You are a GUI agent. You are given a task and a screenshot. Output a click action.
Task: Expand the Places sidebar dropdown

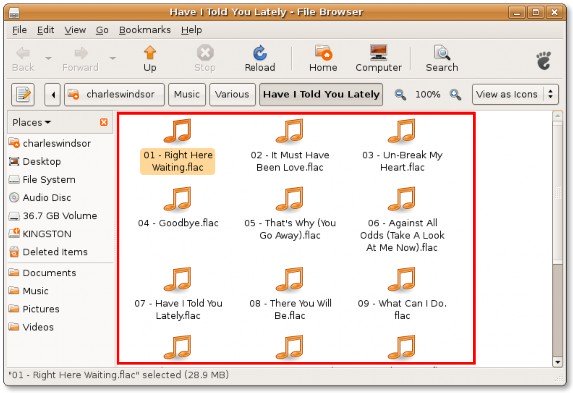(x=31, y=122)
